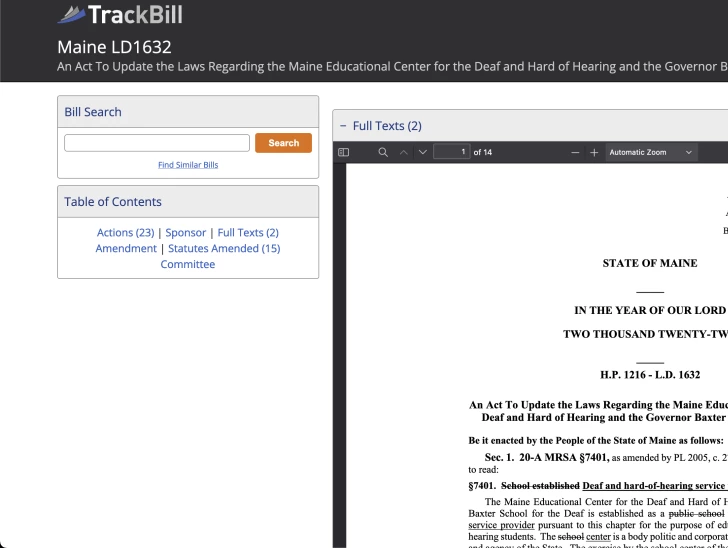Jump to the Sponsor section
728x548 pixels.
click(186, 232)
